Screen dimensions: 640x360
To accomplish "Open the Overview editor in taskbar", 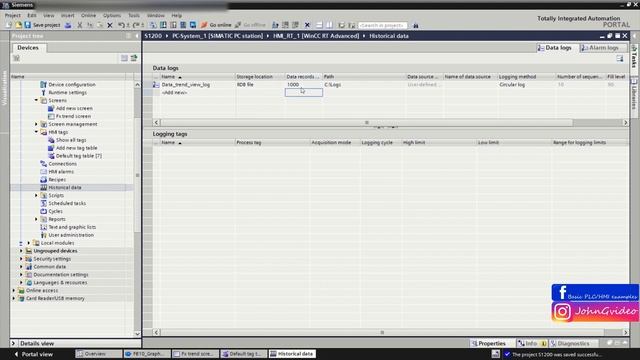I will 99,354.
